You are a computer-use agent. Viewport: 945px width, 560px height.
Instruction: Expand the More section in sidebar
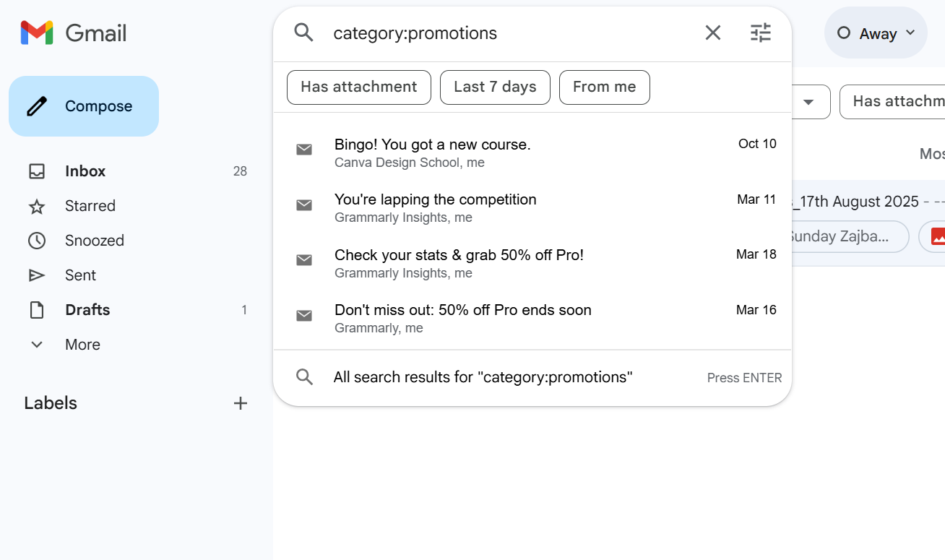click(82, 345)
